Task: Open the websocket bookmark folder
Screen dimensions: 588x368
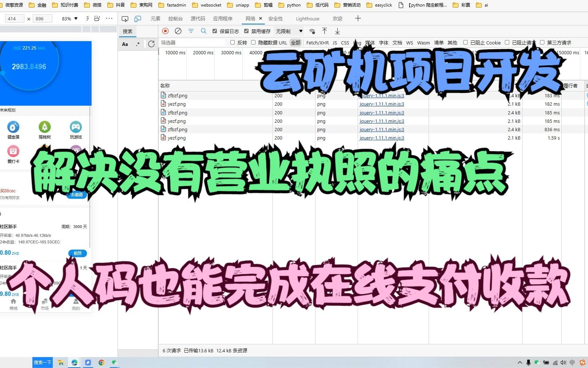Action: point(207,5)
